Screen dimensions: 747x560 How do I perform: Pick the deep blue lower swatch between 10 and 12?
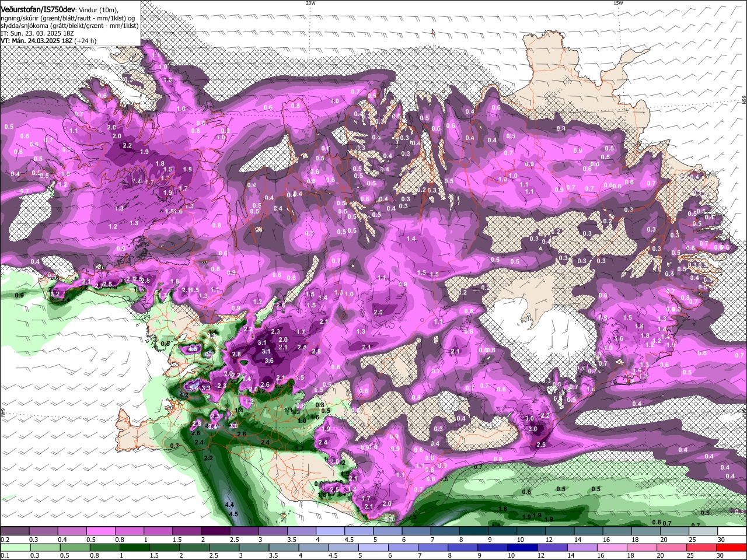(522, 547)
